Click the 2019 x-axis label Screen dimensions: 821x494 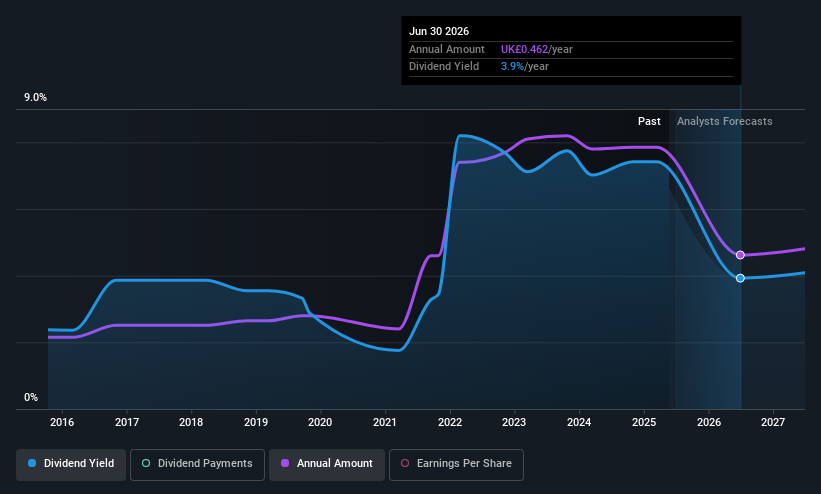pyautogui.click(x=256, y=422)
